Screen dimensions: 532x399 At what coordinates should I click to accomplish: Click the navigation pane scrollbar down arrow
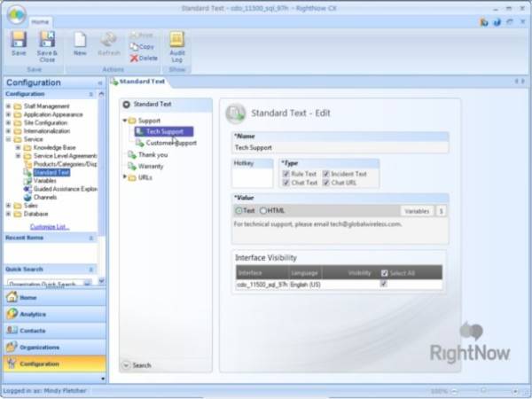[x=101, y=280]
